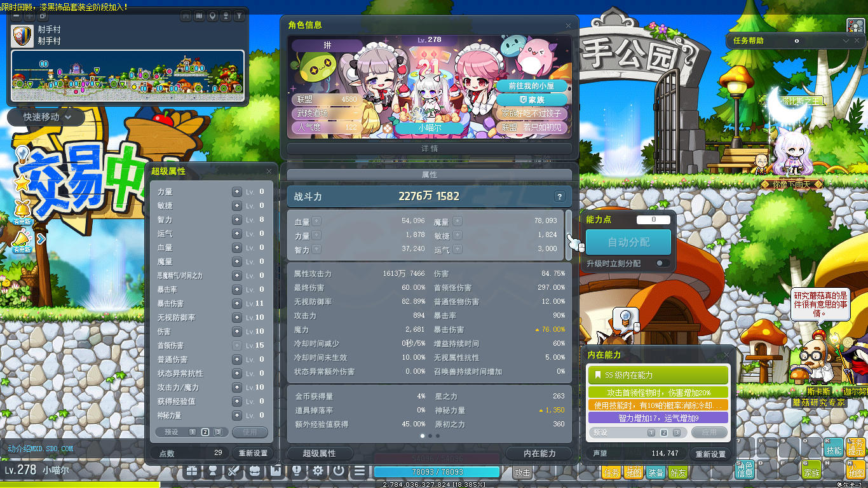Click the NPC figure icon above the minimap
This screenshot has width=868, height=488.
226,16
